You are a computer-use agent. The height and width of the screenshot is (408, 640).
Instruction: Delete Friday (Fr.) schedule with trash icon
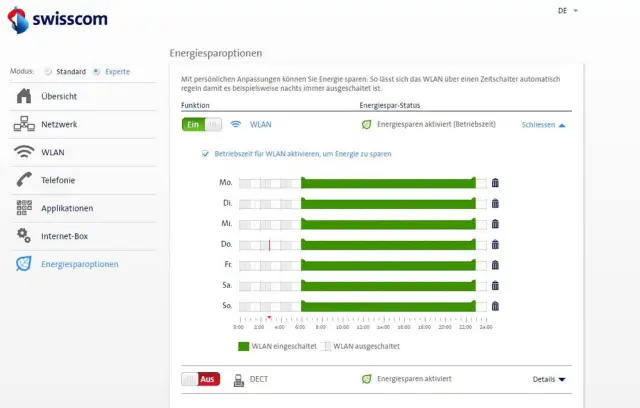(495, 265)
